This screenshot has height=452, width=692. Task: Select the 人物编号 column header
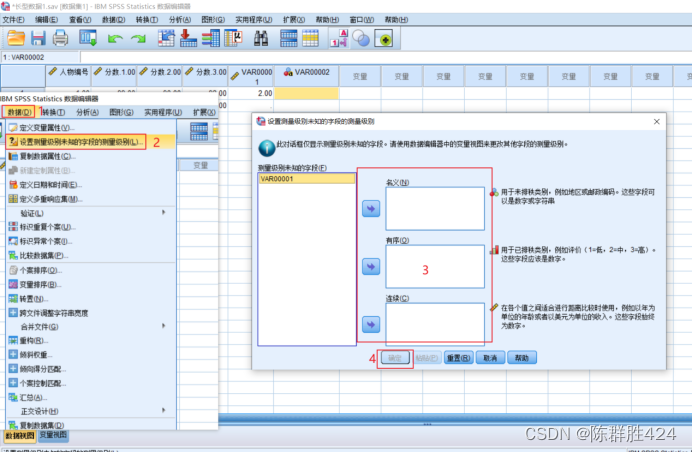pyautogui.click(x=68, y=76)
